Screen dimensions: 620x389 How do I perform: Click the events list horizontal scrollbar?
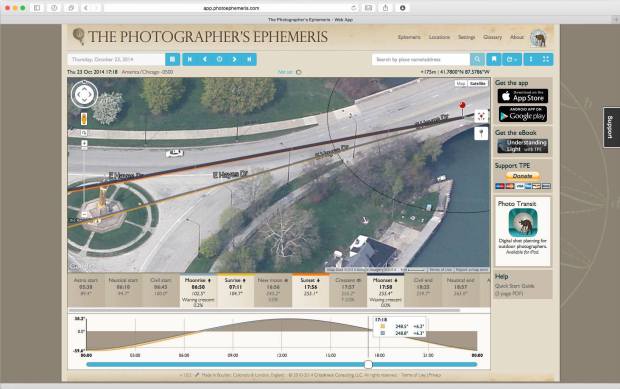[264, 310]
